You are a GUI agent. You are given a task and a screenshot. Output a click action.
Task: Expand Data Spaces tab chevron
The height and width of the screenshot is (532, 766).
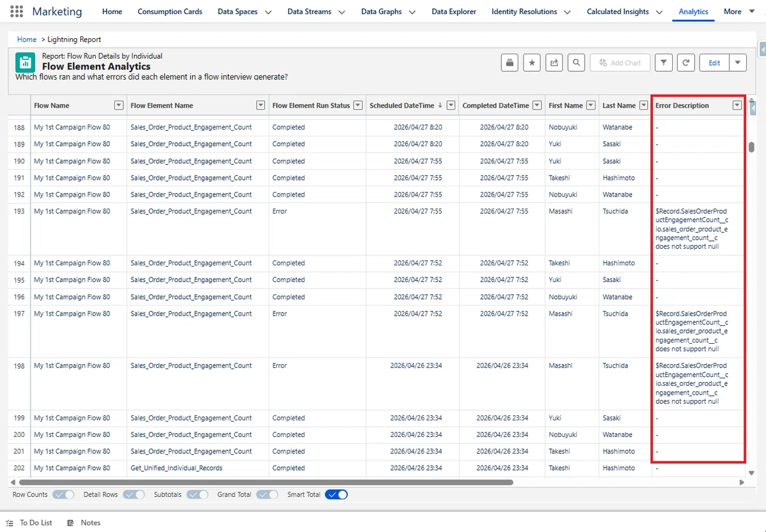(267, 12)
